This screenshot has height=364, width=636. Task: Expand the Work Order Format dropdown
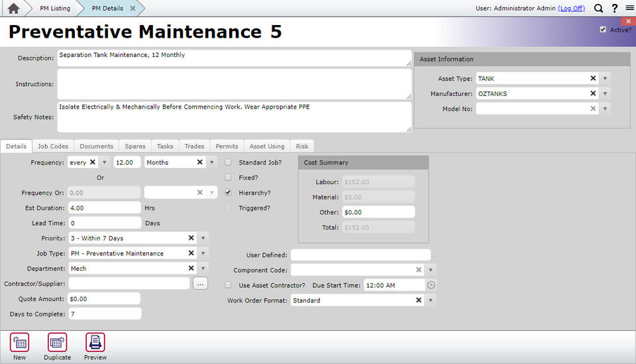click(x=431, y=300)
